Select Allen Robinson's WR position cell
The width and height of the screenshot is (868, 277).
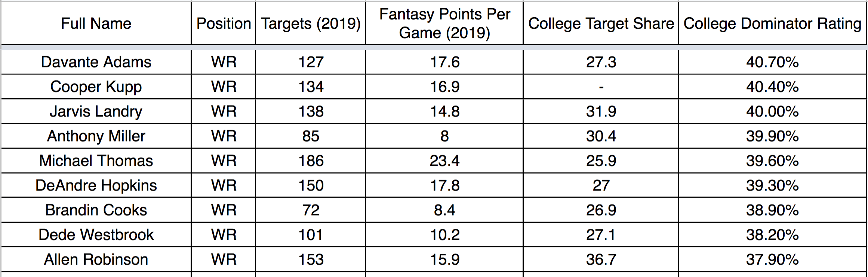coord(224,260)
